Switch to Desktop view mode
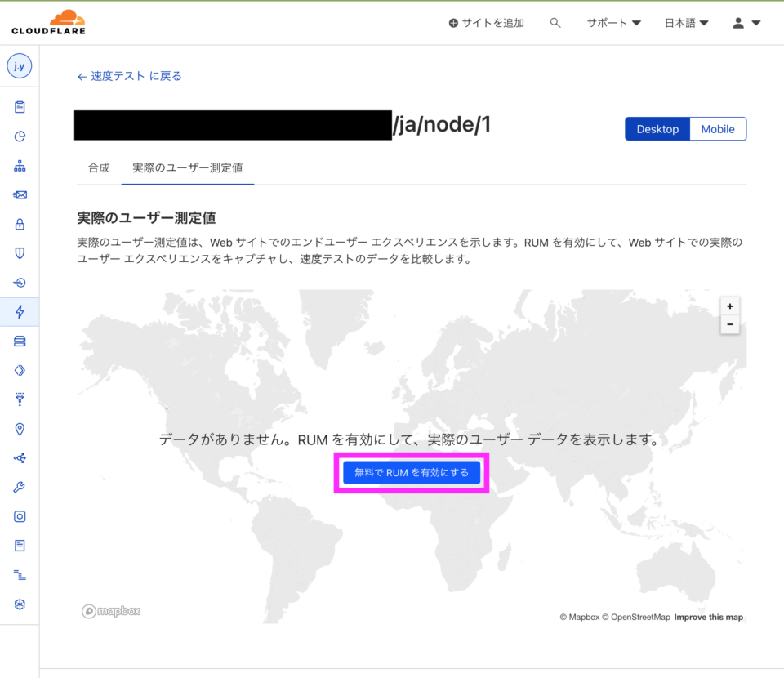Viewport: 784px width, 678px height. pyautogui.click(x=657, y=128)
